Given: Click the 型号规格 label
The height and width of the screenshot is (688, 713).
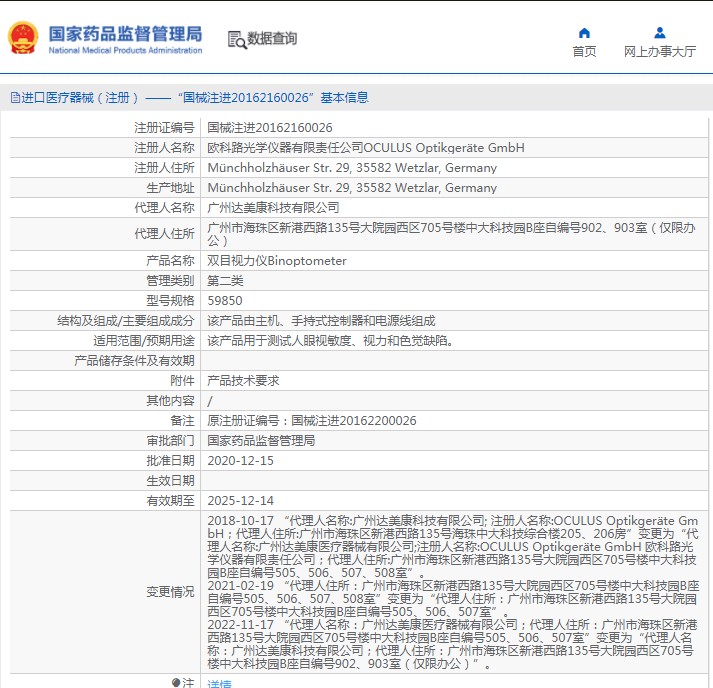Looking at the screenshot, I should [170, 301].
